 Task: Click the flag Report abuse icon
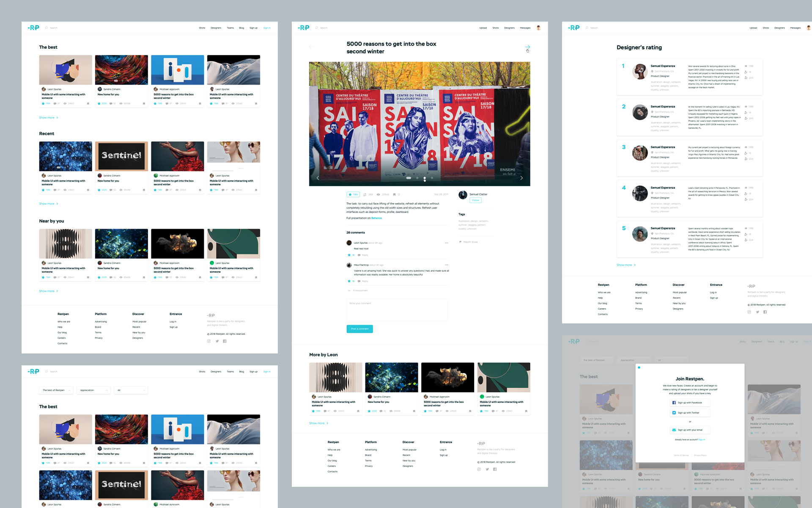coord(460,242)
